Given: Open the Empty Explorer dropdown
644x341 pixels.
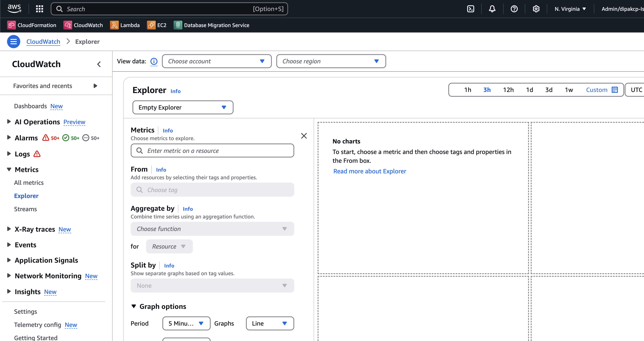Looking at the screenshot, I should pyautogui.click(x=183, y=107).
